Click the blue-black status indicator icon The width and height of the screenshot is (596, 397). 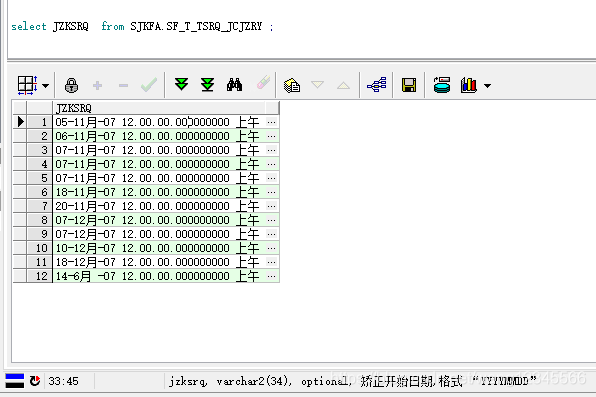click(x=14, y=381)
